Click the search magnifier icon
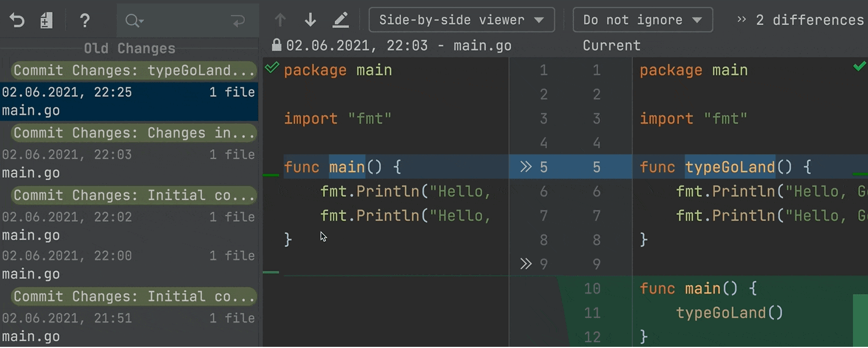868x348 pixels. 134,21
